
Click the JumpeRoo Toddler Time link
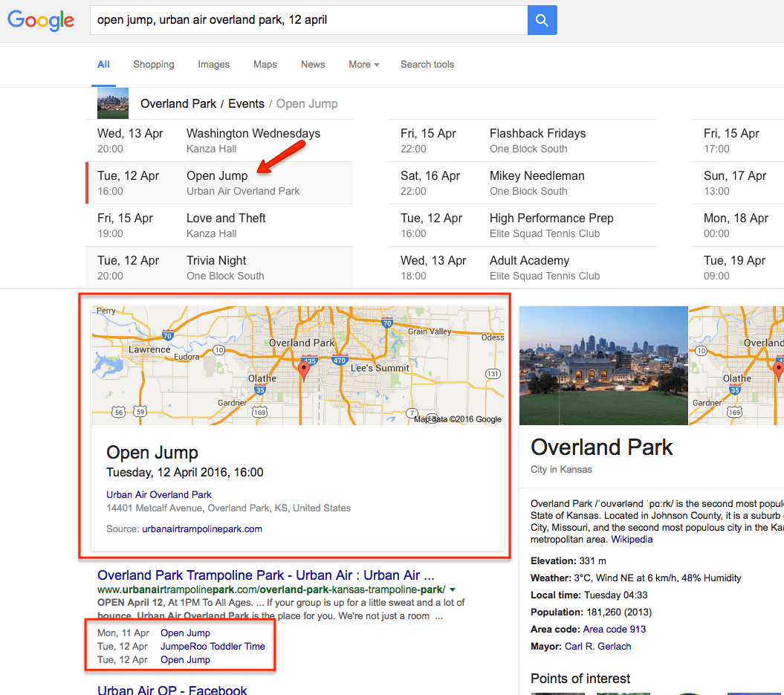click(x=213, y=647)
